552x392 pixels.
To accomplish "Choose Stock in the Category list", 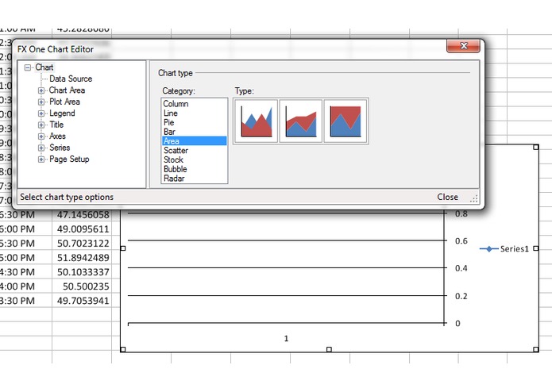I will (x=195, y=159).
